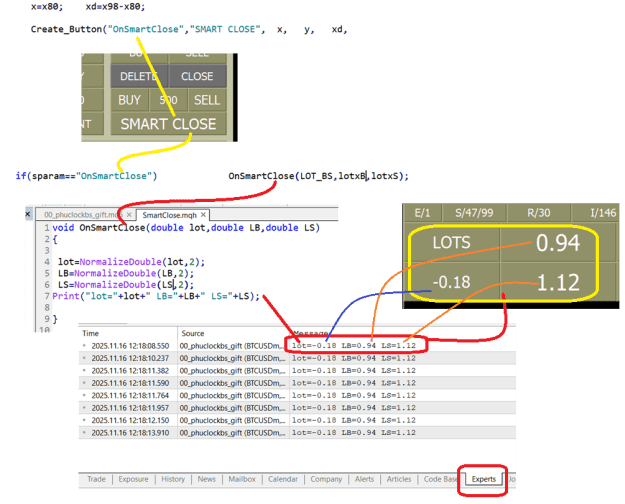This screenshot has width=625, height=504.
Task: Switch to the SmartClose.mqh editor tab
Action: 169,215
